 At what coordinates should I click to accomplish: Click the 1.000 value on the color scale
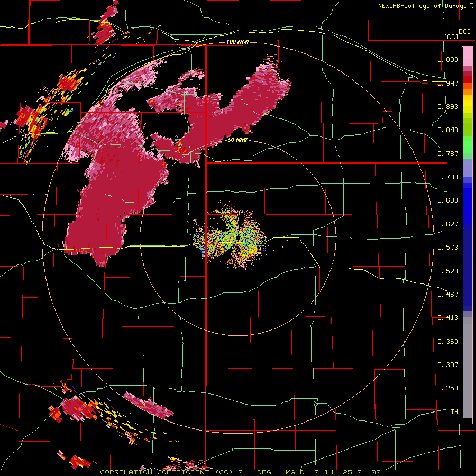(x=448, y=59)
